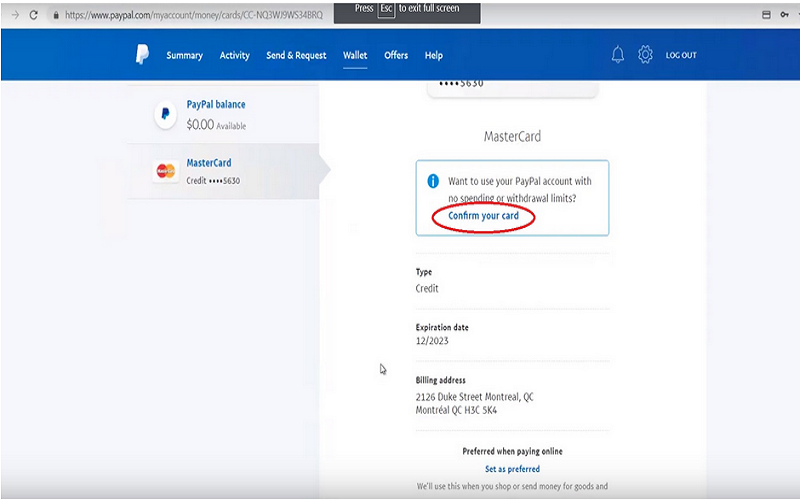This screenshot has width=800, height=500.
Task: Click the Set as preferred link
Action: [x=512, y=469]
